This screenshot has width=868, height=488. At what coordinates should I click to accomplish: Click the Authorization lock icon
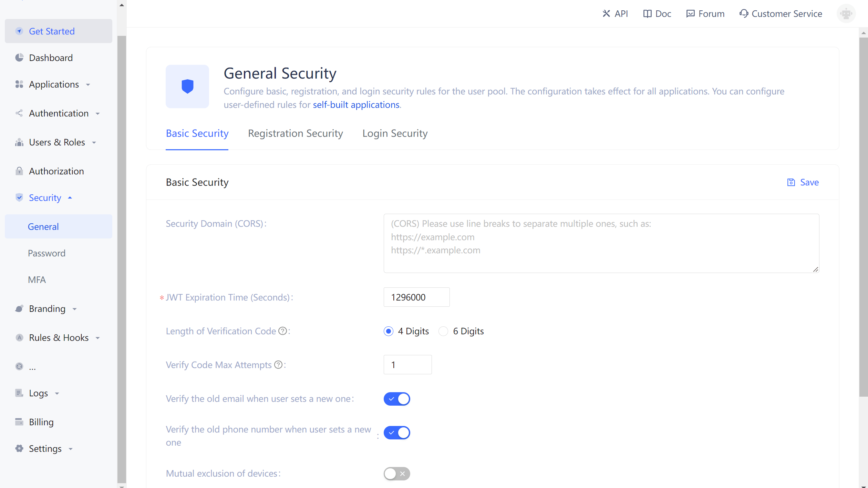point(19,171)
